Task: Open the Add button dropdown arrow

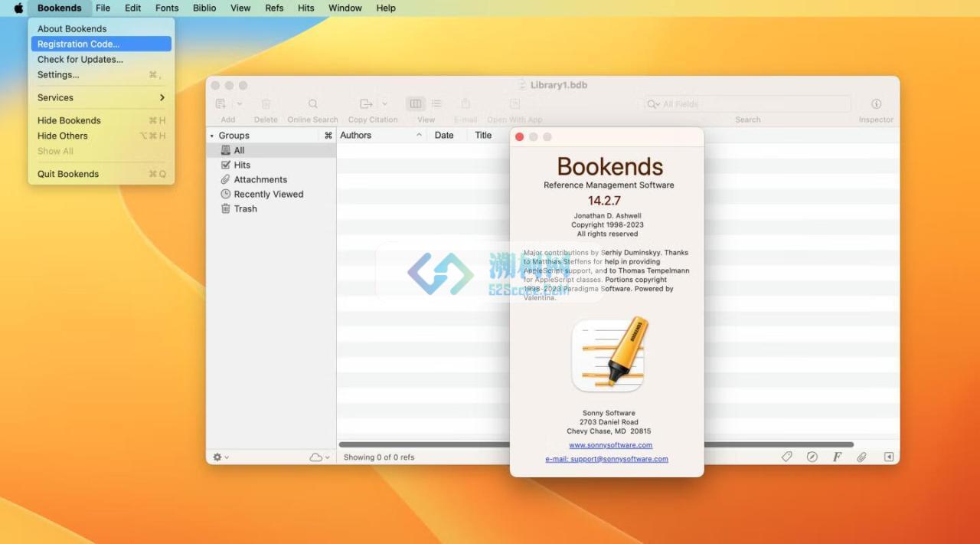Action: coord(239,103)
